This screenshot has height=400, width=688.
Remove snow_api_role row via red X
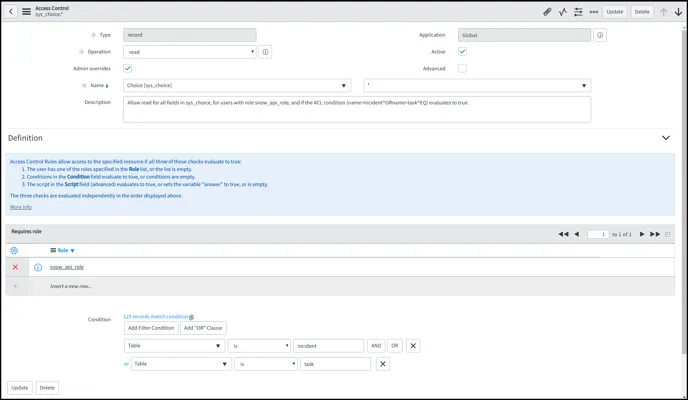click(15, 267)
